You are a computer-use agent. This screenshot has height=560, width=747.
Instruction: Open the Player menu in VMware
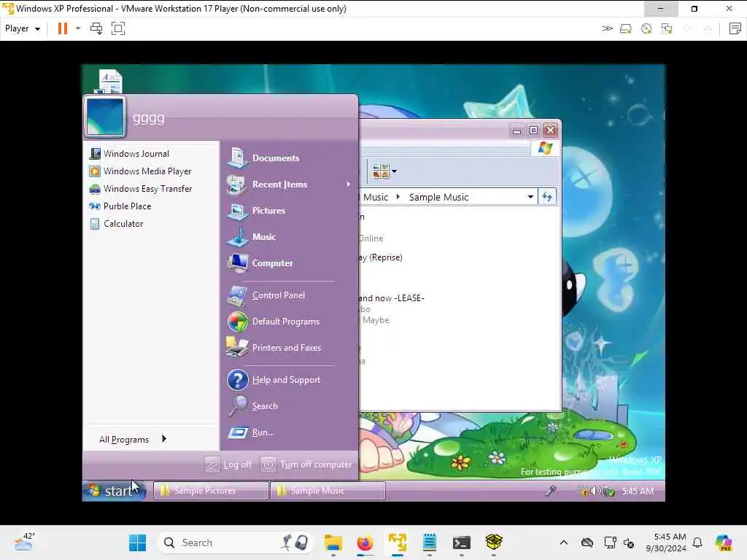pyautogui.click(x=22, y=28)
